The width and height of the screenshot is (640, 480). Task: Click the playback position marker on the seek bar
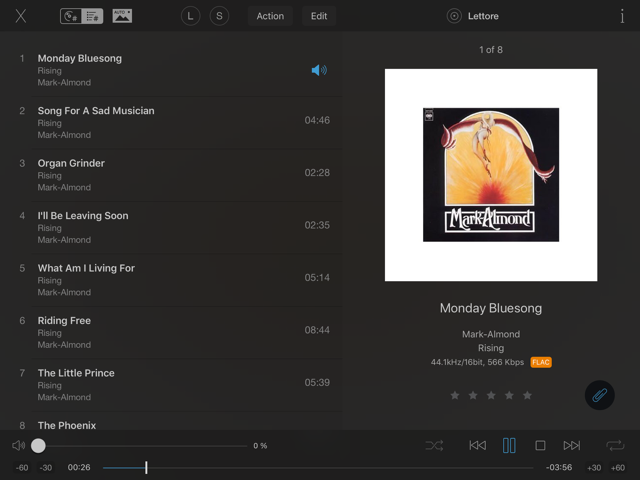tap(146, 468)
